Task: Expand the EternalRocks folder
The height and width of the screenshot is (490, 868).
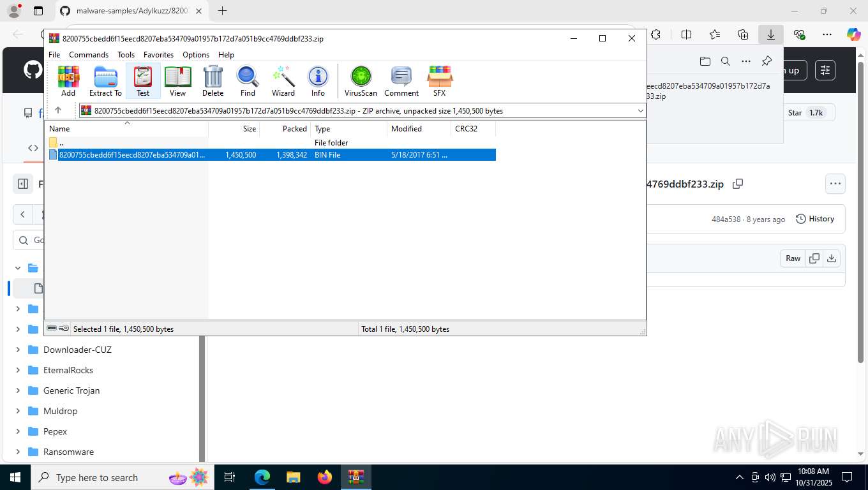Action: 17,370
